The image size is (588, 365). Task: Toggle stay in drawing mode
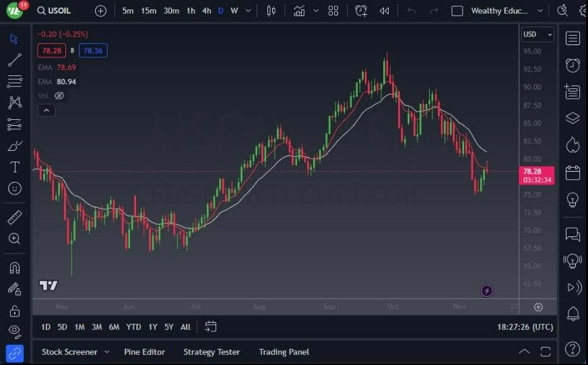tap(15, 289)
